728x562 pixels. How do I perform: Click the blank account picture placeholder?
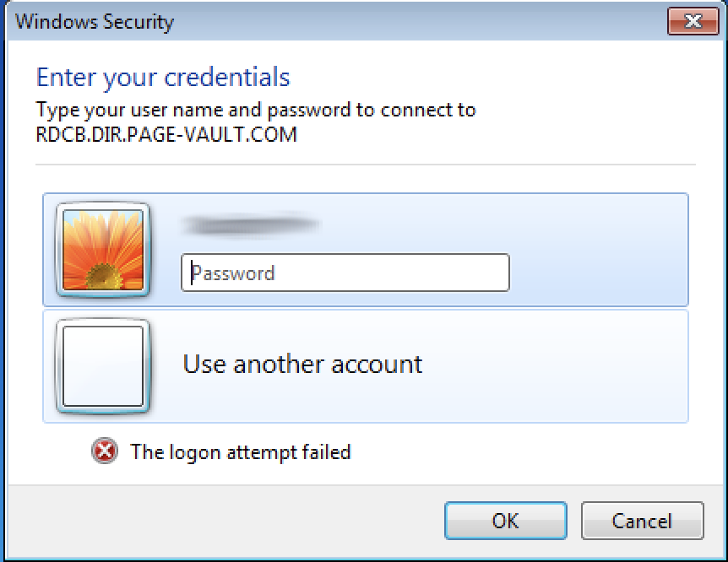tap(102, 366)
